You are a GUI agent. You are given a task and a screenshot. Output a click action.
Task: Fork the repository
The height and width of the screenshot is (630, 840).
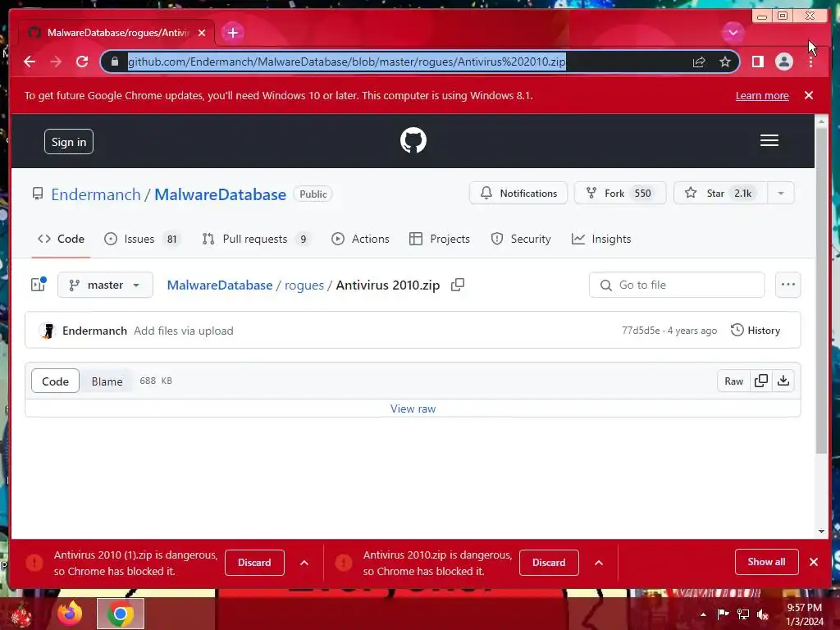(620, 194)
